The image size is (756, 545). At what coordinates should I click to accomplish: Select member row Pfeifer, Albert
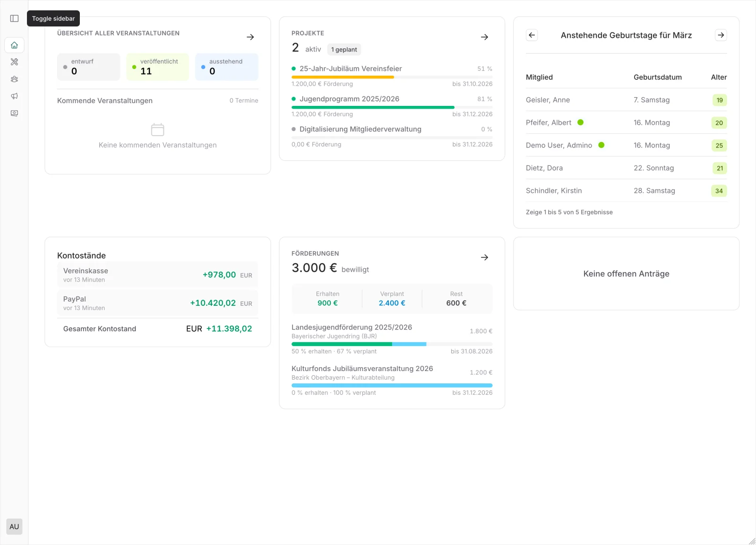(627, 122)
